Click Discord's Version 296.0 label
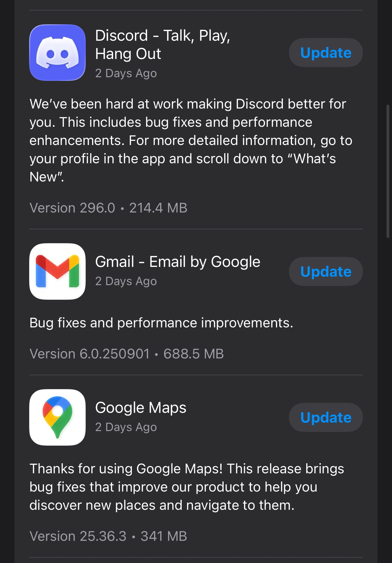Image resolution: width=392 pixels, height=563 pixels. click(x=72, y=208)
